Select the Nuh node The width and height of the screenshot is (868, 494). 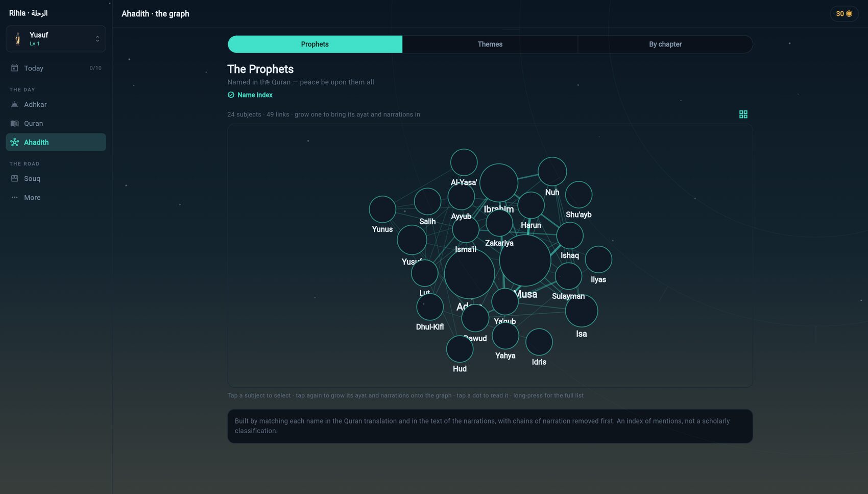point(552,171)
